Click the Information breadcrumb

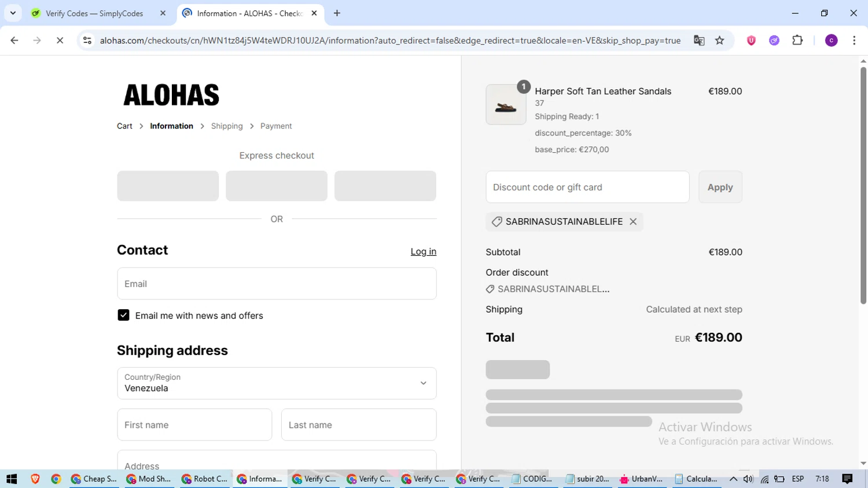[x=171, y=126]
